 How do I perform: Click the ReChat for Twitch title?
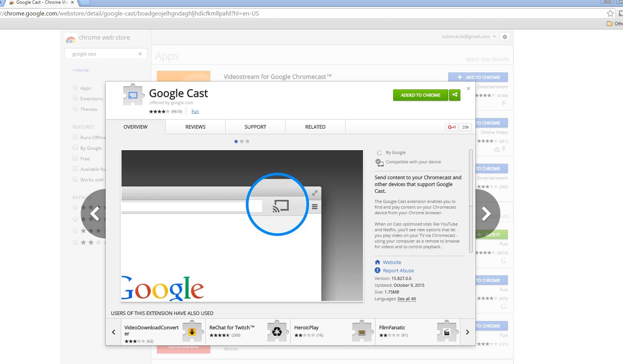[232, 327]
